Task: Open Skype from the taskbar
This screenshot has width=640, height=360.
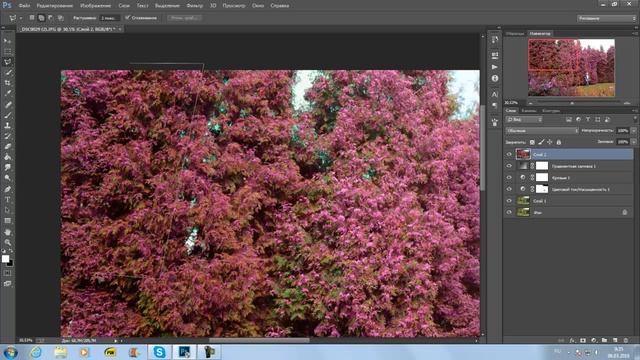Action: (x=159, y=352)
